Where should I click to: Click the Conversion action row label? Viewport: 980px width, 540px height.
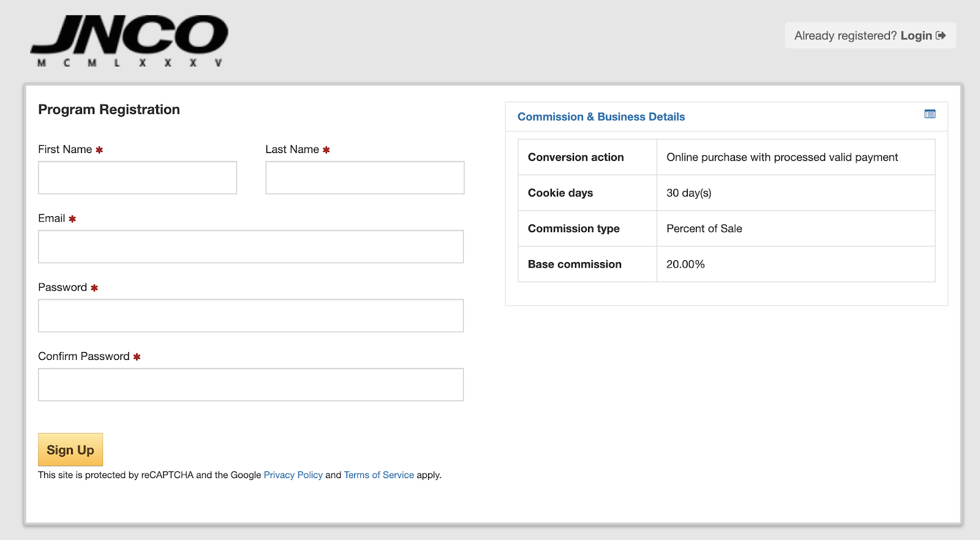pos(576,157)
